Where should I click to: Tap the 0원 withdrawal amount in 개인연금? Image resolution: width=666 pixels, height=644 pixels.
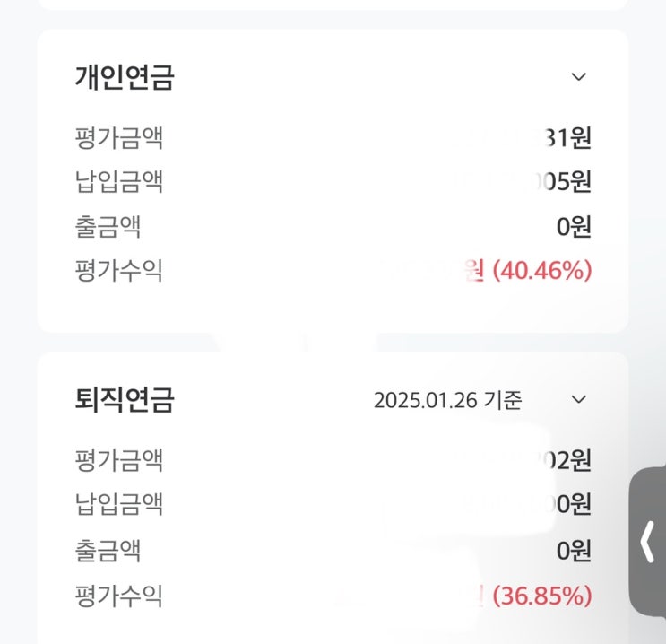(x=574, y=226)
